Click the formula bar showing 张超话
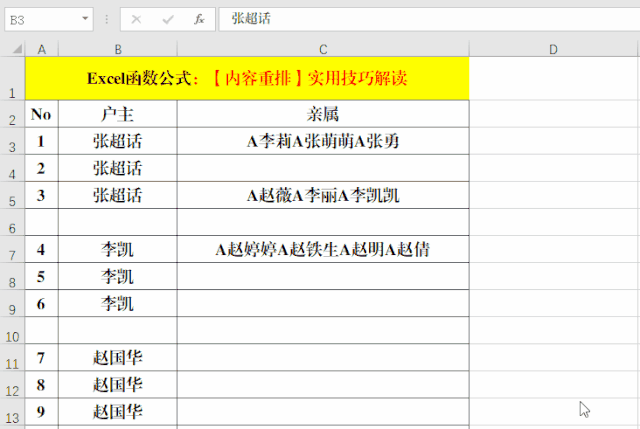 tap(429, 19)
